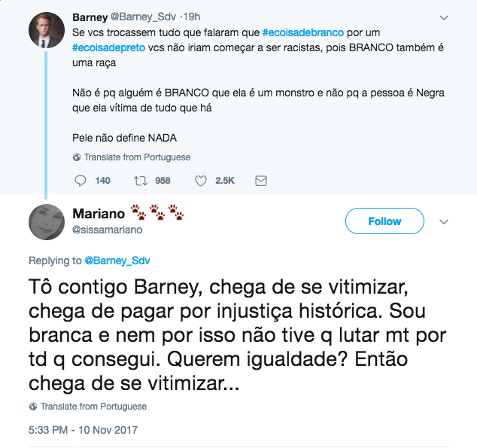477x448 pixels.
Task: Open options chevron beside Follow button
Action: [x=444, y=221]
